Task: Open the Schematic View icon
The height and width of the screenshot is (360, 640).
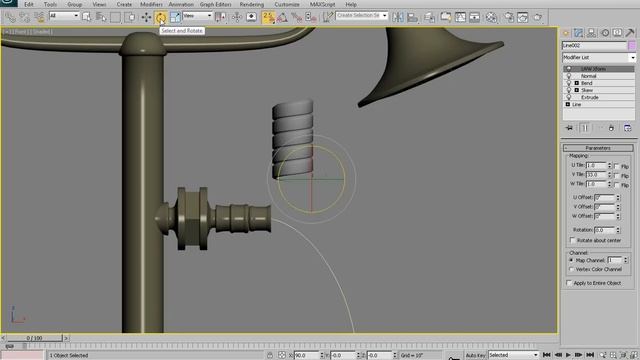Action: (474, 17)
